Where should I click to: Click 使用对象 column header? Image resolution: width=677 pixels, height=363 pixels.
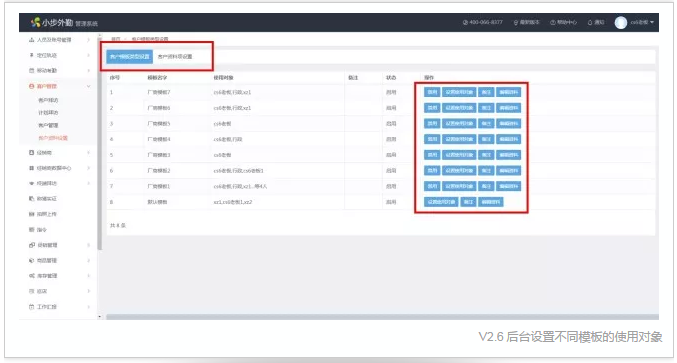[x=223, y=78]
